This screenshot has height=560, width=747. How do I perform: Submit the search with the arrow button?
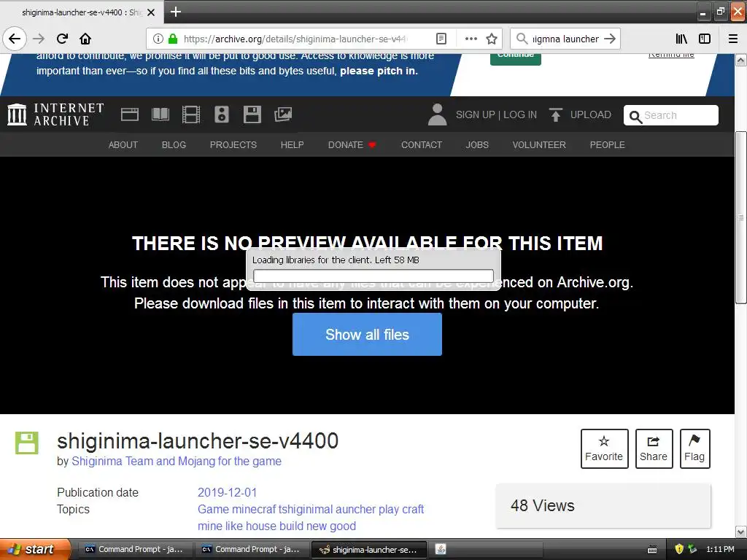(x=610, y=39)
